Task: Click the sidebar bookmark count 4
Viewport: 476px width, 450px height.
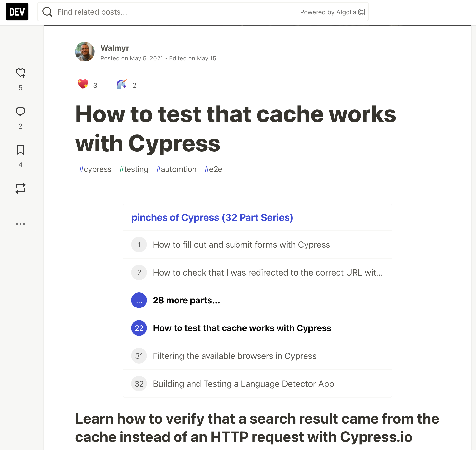Action: click(20, 165)
